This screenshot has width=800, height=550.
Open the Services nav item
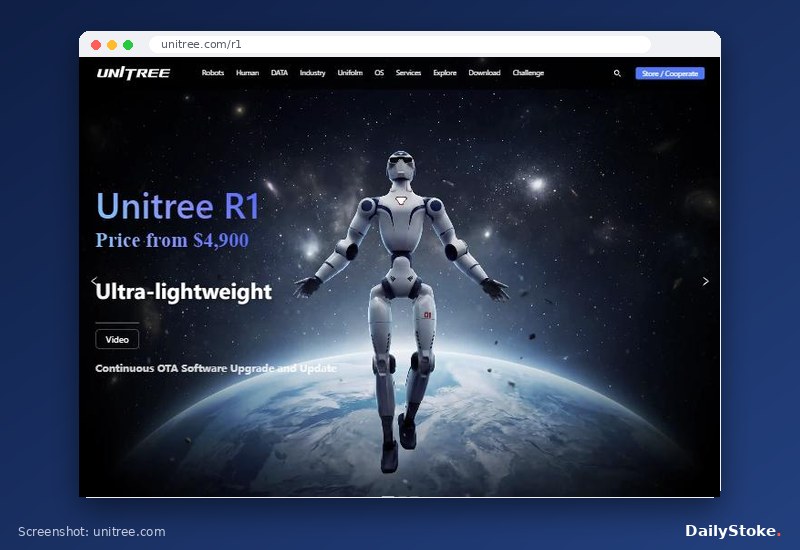pyautogui.click(x=408, y=73)
